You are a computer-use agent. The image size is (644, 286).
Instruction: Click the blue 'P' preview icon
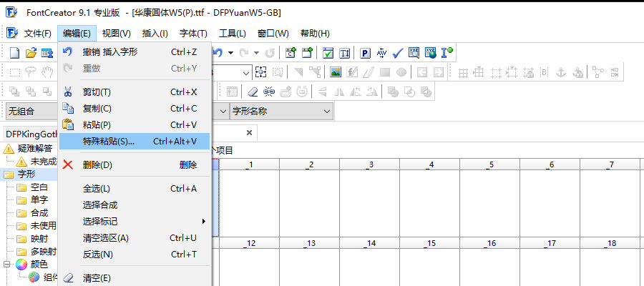click(366, 53)
